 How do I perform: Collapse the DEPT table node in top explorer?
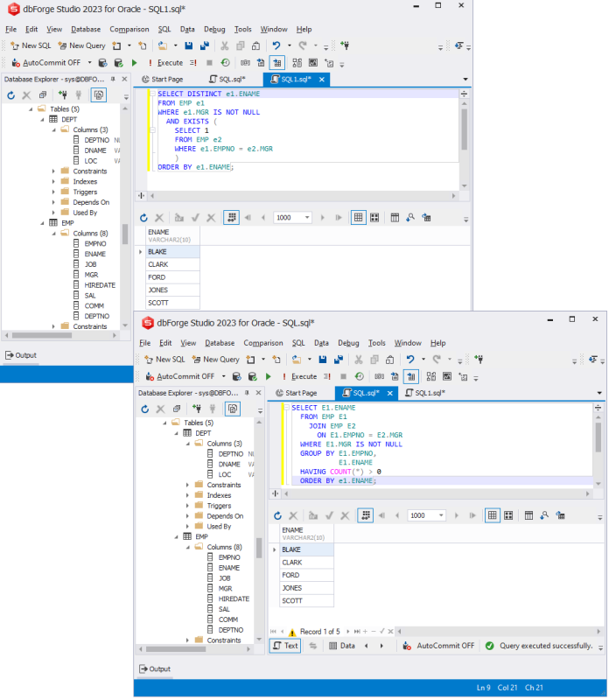pyautogui.click(x=42, y=120)
